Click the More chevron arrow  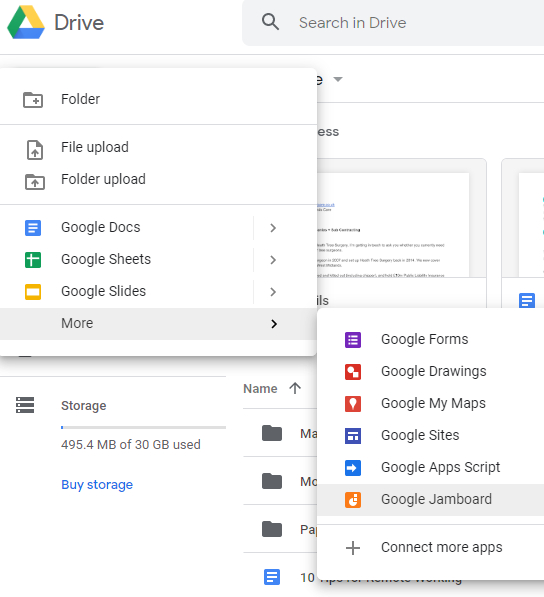click(274, 324)
